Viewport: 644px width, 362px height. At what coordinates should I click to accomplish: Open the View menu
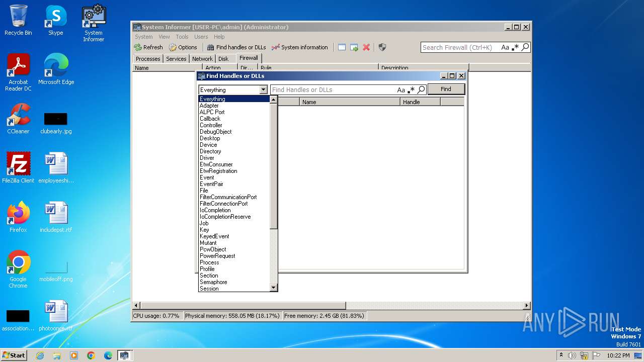[x=164, y=37]
